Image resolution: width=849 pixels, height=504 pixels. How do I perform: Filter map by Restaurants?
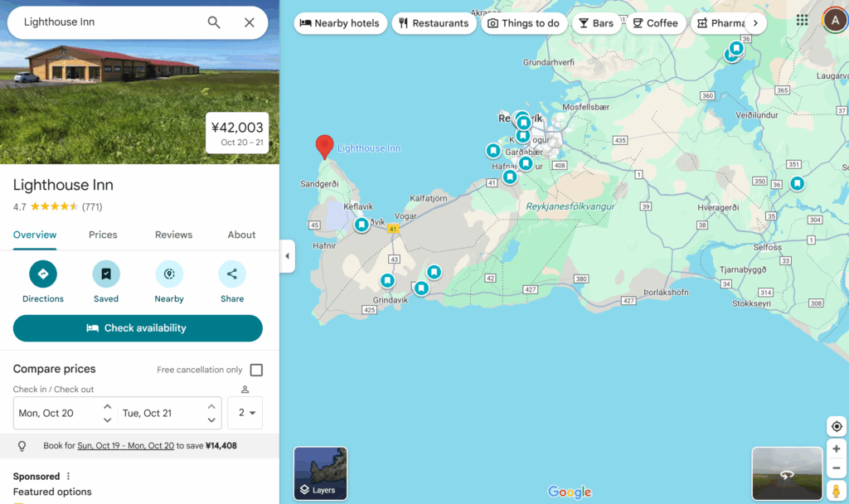(x=434, y=23)
